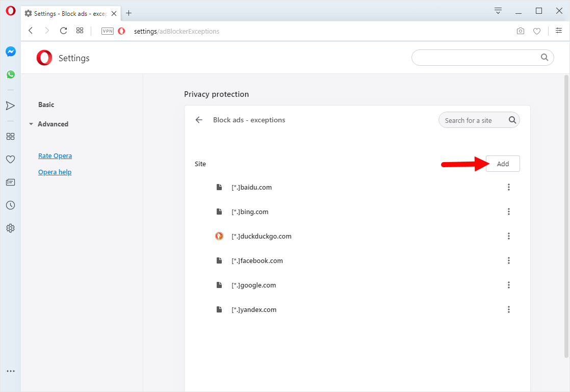Open more actions for baidu.com
The width and height of the screenshot is (570, 392).
point(509,187)
